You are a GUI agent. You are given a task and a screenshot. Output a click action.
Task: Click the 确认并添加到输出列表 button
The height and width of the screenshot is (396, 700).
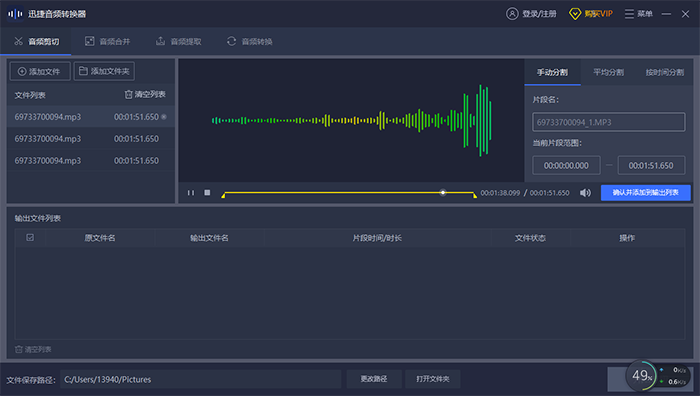pyautogui.click(x=646, y=192)
